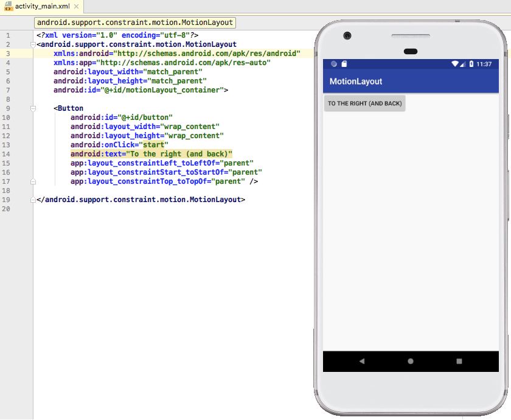Click the XML file icon on activity_main.xml tab
The width and height of the screenshot is (511, 420).
(8, 6)
